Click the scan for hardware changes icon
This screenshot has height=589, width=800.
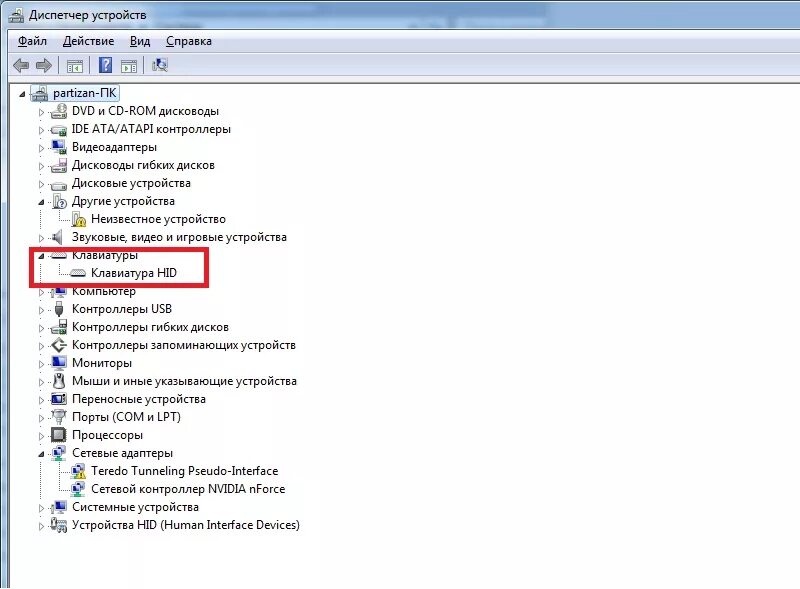[160, 65]
